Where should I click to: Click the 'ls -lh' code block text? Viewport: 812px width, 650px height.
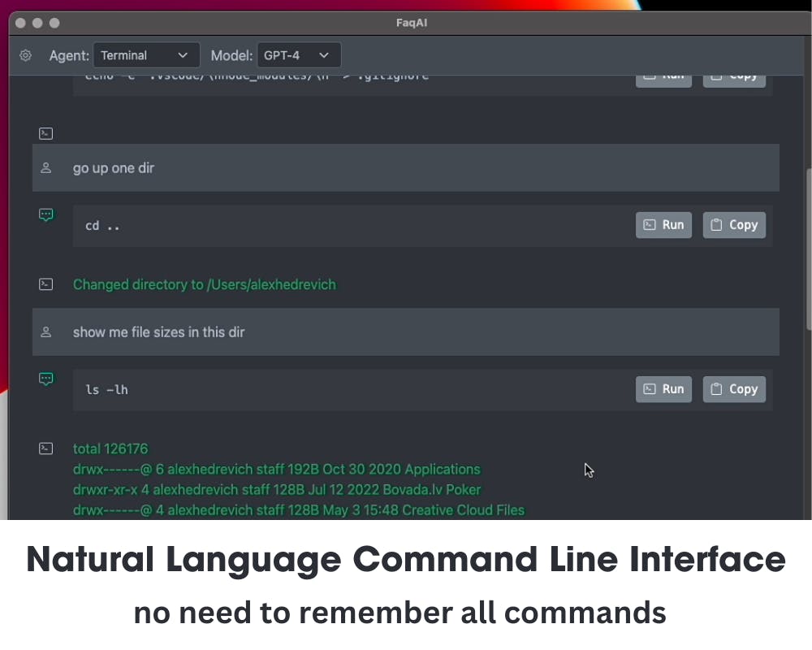pyautogui.click(x=106, y=390)
